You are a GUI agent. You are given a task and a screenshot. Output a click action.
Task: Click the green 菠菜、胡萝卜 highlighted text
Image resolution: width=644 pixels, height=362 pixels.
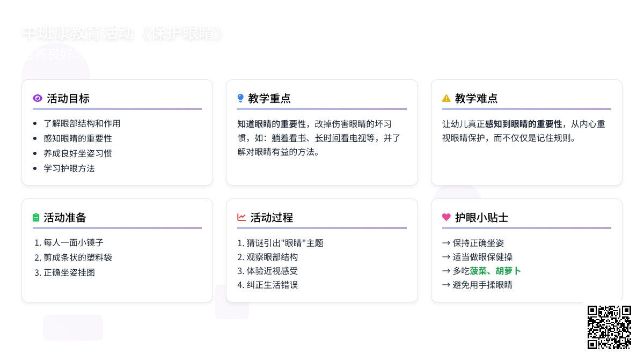coord(495,271)
